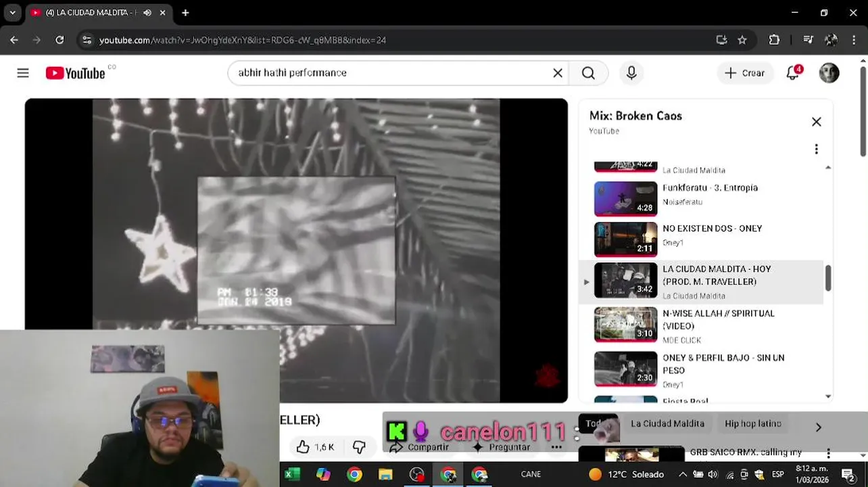Click the URL address bar
The image size is (868, 487).
pyautogui.click(x=406, y=40)
